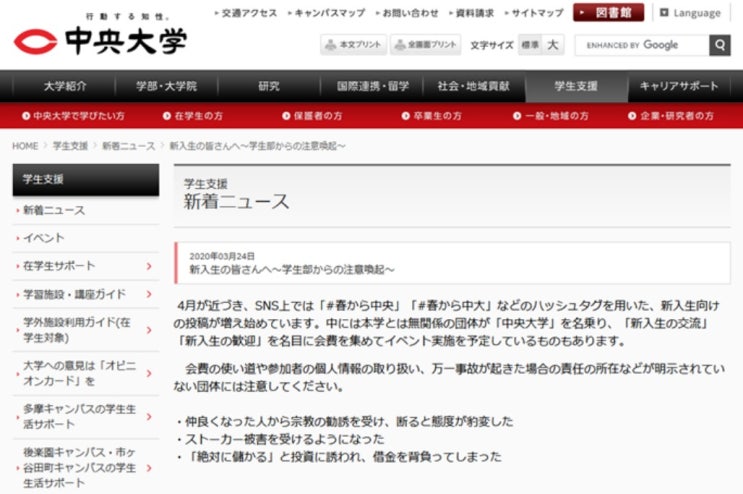
Task: Open the 学生支援 menu
Action: coord(576,86)
